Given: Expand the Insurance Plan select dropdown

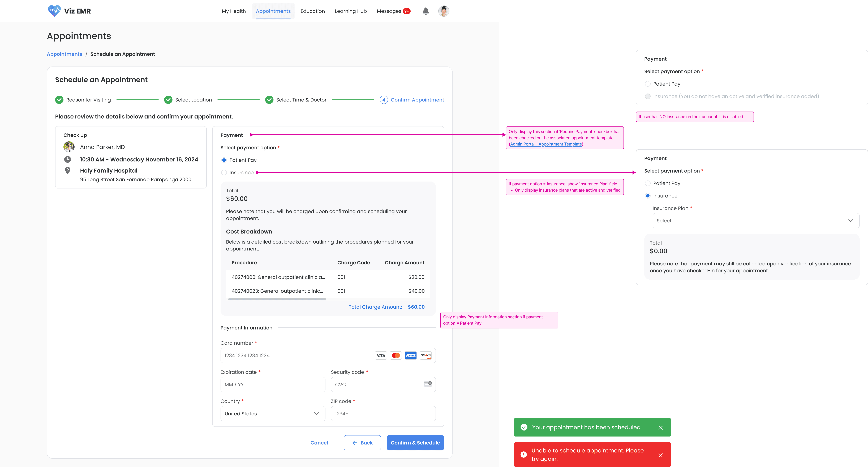Looking at the screenshot, I should tap(755, 221).
